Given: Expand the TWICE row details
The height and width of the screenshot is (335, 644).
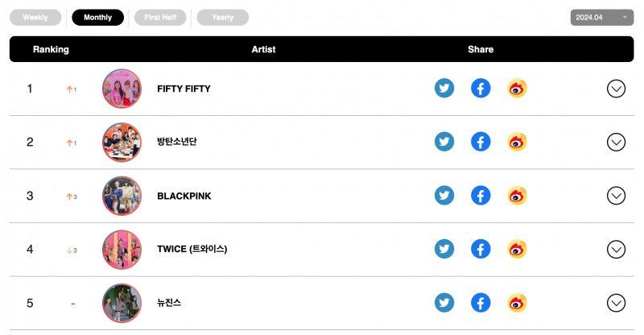Looking at the screenshot, I should coord(616,250).
